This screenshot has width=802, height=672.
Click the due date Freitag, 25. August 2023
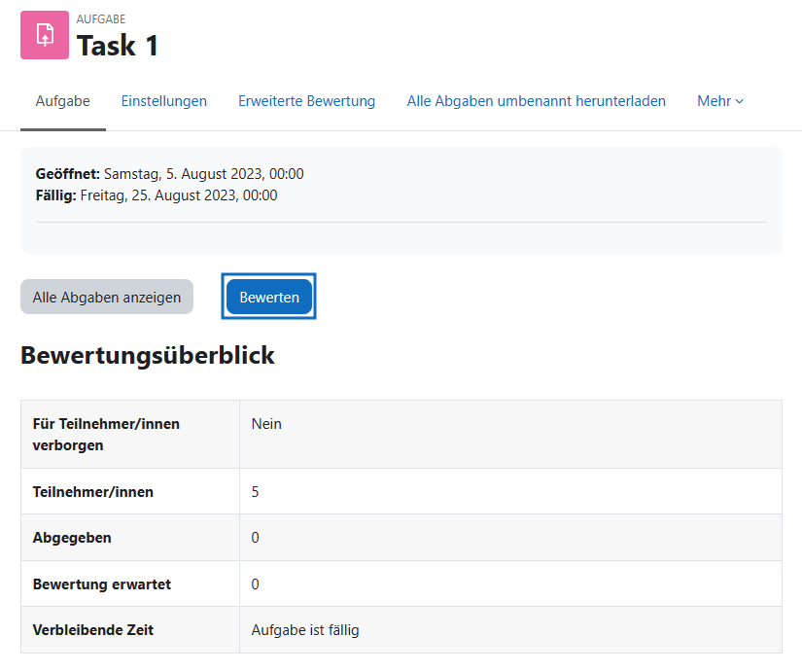coord(179,195)
